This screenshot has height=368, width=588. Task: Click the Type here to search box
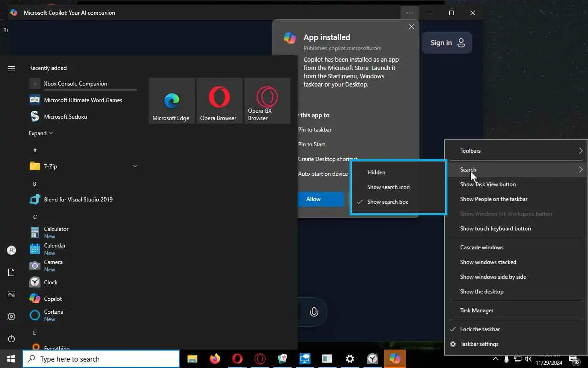coord(101,359)
